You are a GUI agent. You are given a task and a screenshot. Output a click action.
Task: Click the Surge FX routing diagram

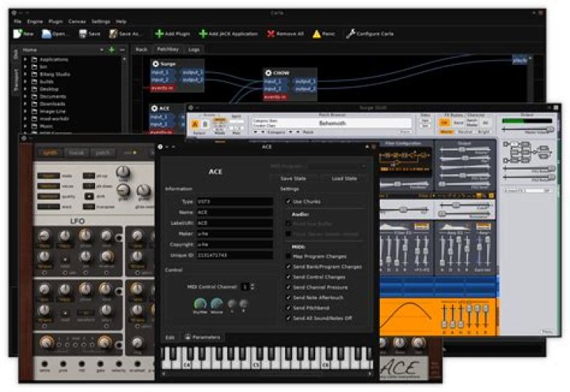point(526,152)
